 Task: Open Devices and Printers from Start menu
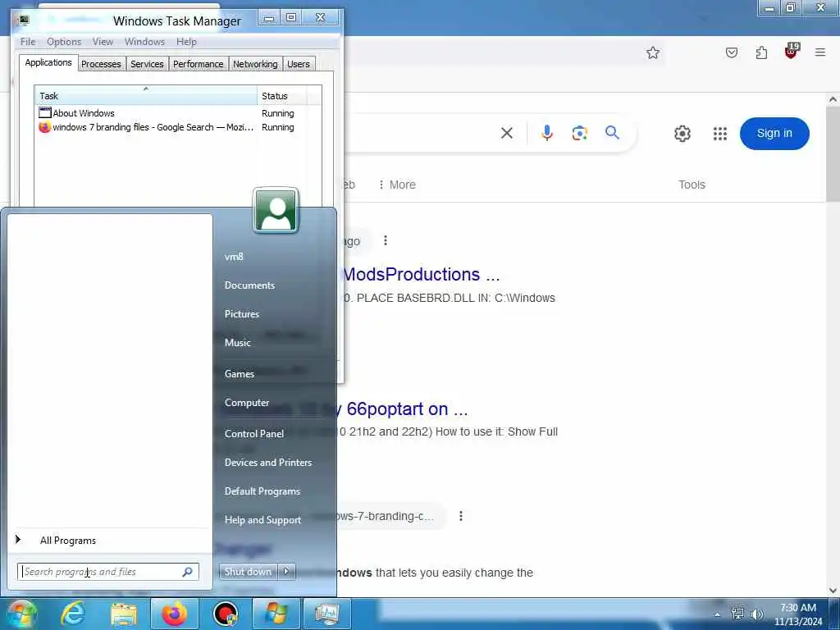click(268, 463)
